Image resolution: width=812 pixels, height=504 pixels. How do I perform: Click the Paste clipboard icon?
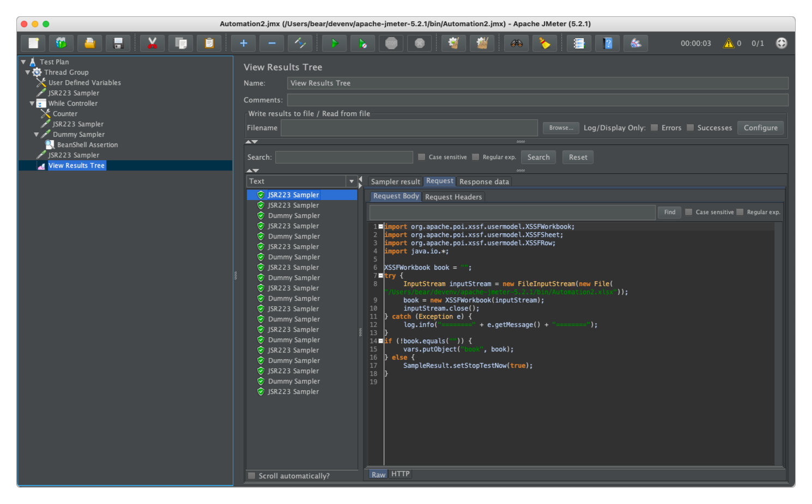point(209,43)
